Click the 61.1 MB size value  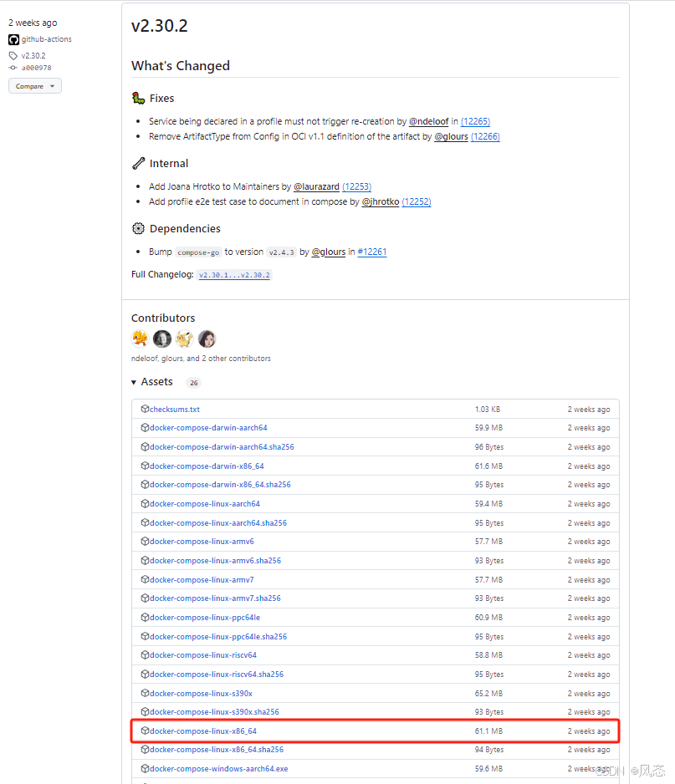488,731
